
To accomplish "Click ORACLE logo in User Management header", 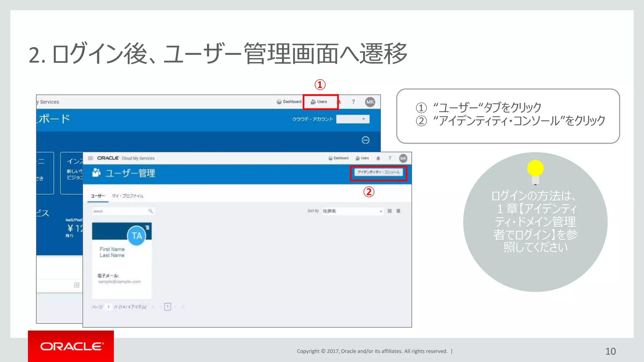I will 108,158.
